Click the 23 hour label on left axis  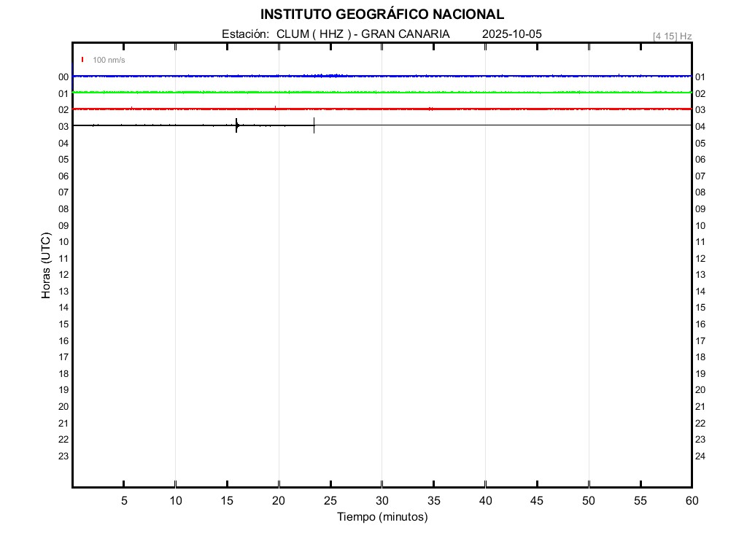point(63,456)
